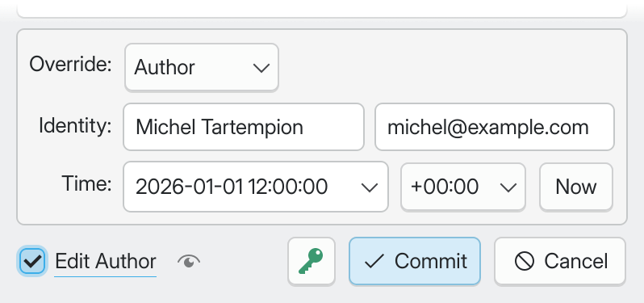Viewport: 644px width, 303px height.
Task: Focus the Michel Tartempion name field
Action: [244, 127]
